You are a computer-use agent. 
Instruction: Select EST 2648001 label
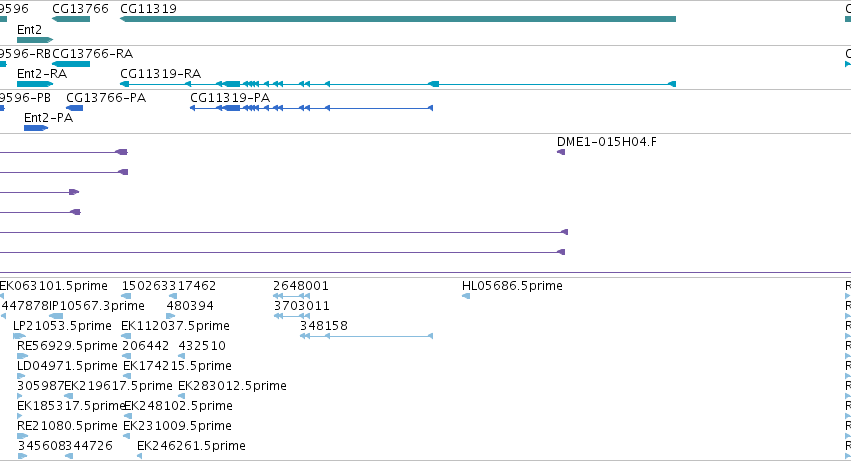point(301,286)
